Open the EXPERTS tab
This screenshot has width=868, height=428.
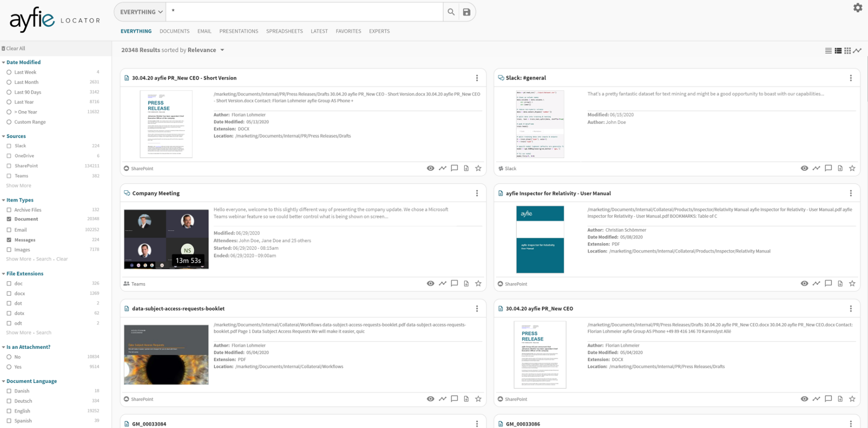tap(379, 31)
